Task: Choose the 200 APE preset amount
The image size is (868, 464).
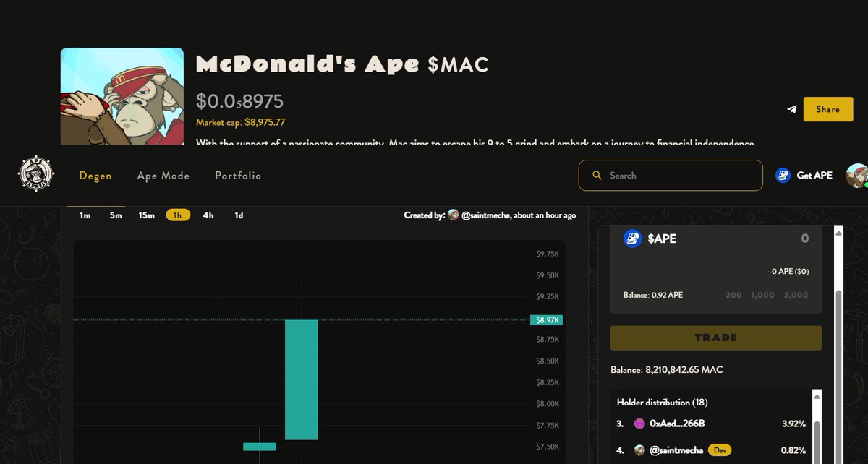Action: click(733, 295)
